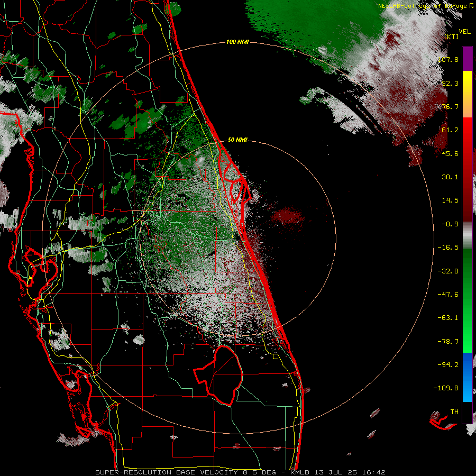Click the blue segment of the color bar
Screen dimensions: 476x476
(467, 377)
